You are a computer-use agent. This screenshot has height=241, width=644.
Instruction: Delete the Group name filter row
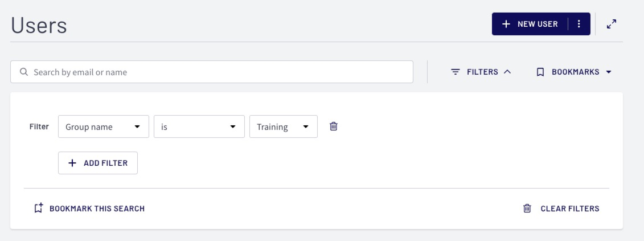[334, 126]
